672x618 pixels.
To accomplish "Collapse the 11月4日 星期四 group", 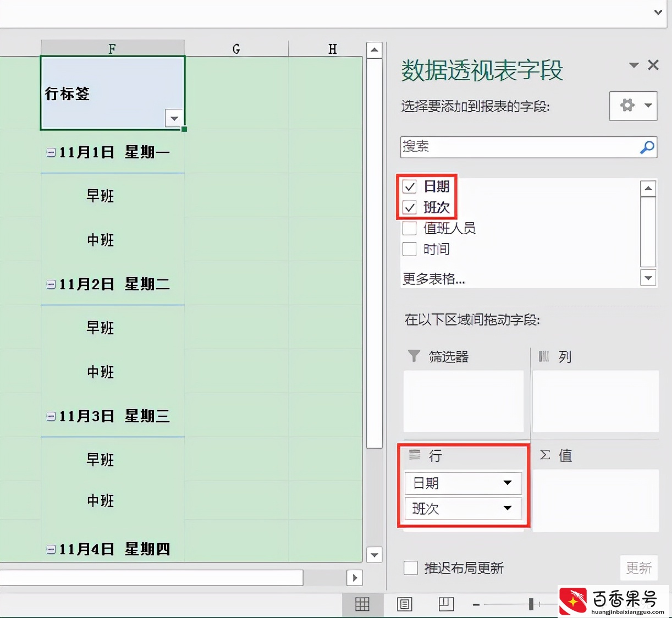I will click(51, 549).
